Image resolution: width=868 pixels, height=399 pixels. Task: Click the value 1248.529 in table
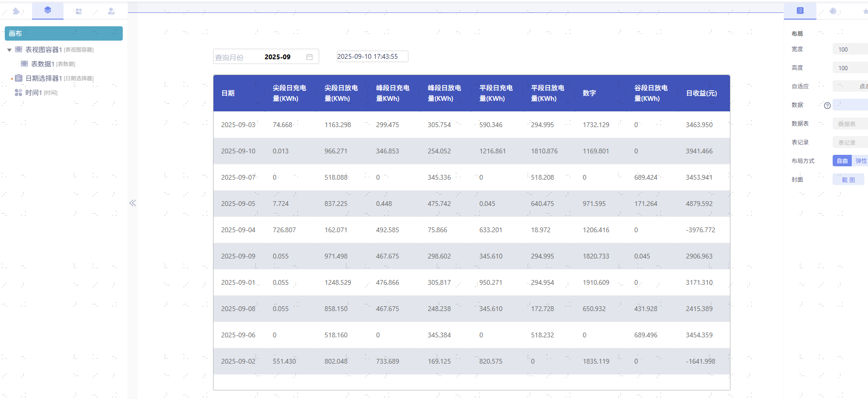click(338, 282)
